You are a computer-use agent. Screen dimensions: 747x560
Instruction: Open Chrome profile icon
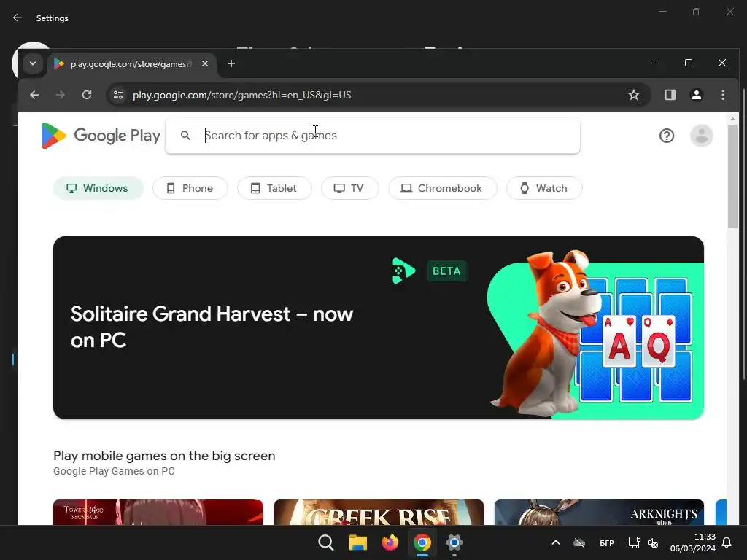(697, 95)
